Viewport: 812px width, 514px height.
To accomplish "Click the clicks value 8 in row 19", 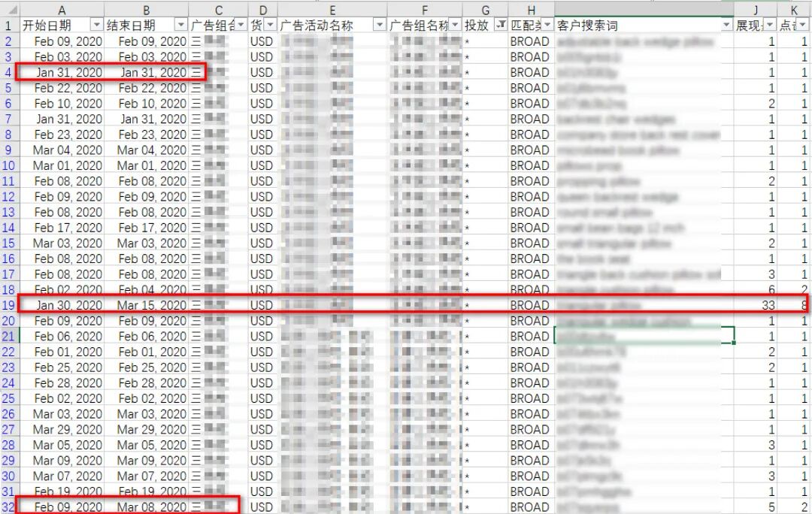I will 795,305.
